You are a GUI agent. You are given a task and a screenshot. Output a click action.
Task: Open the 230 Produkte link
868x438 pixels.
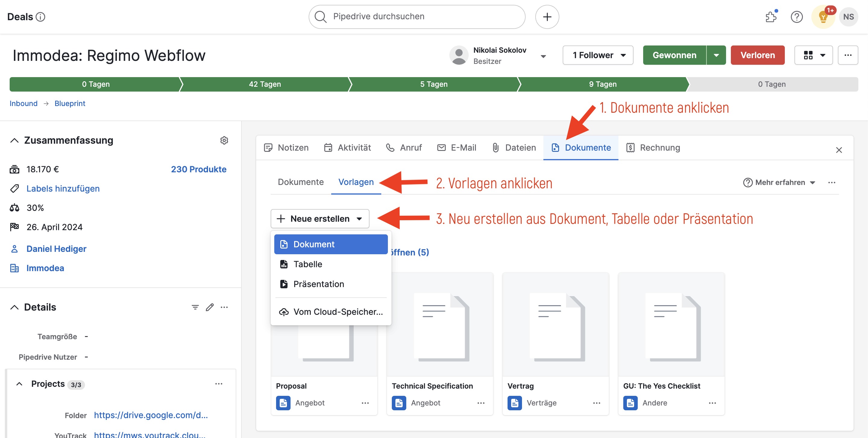point(199,169)
